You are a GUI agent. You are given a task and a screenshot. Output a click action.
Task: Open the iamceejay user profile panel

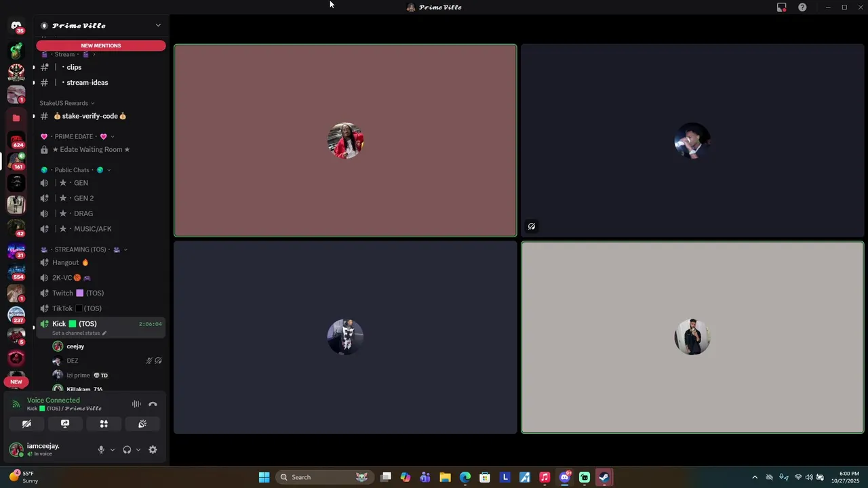click(50, 449)
